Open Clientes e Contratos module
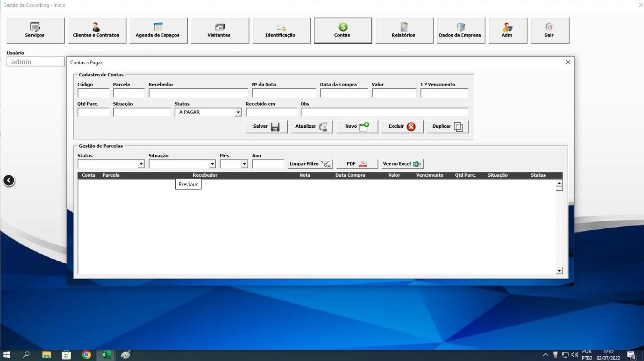Image resolution: width=644 pixels, height=361 pixels. click(97, 30)
